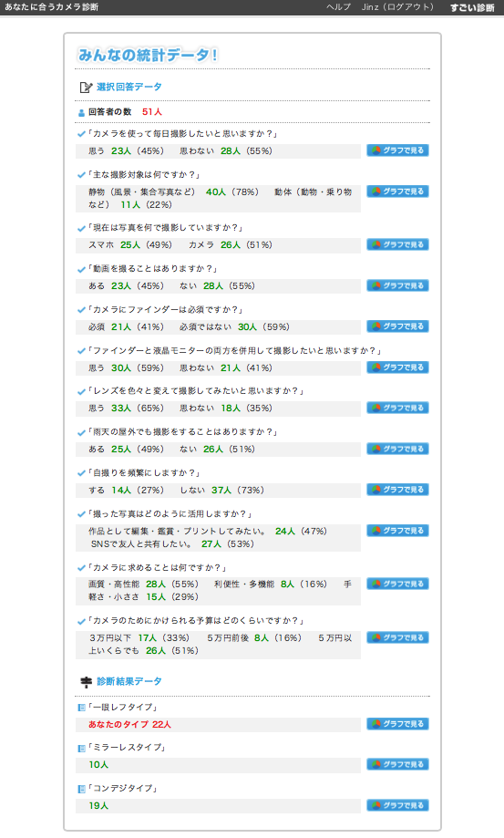Open the ヘルプ link in header

tap(338, 7)
